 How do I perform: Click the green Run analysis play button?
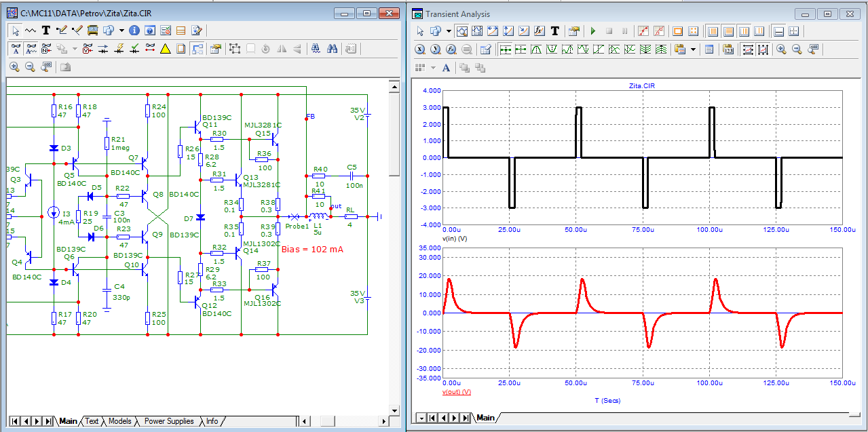click(592, 31)
